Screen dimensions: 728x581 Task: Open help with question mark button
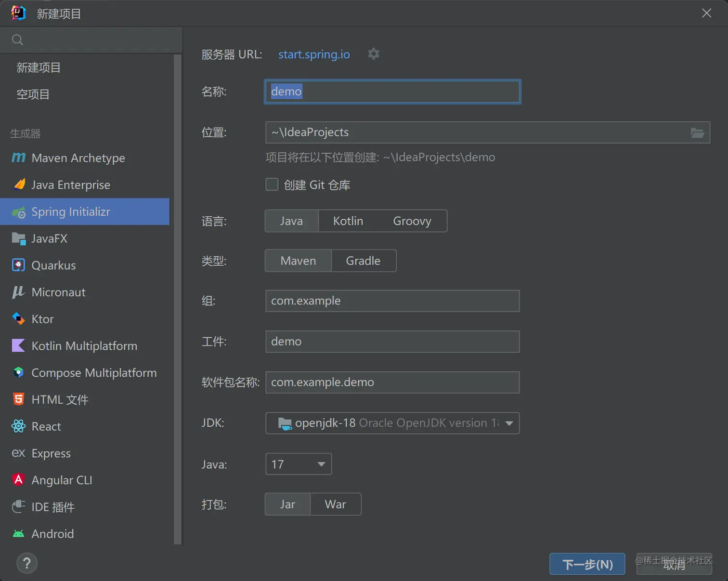[27, 563]
